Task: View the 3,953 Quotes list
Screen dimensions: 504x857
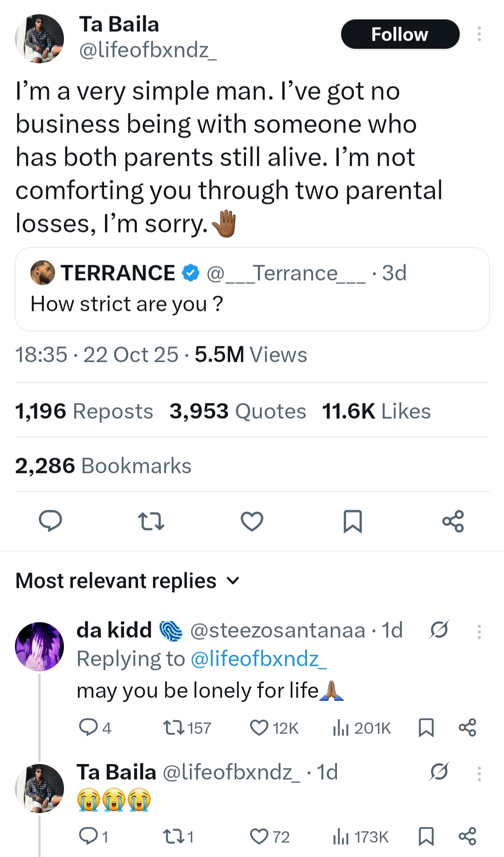Action: coord(238,411)
